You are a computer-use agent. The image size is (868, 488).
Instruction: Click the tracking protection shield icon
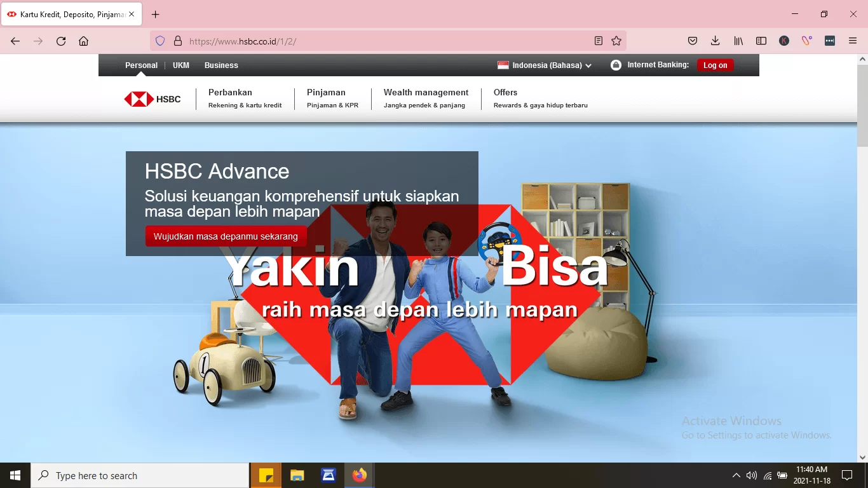coord(160,41)
